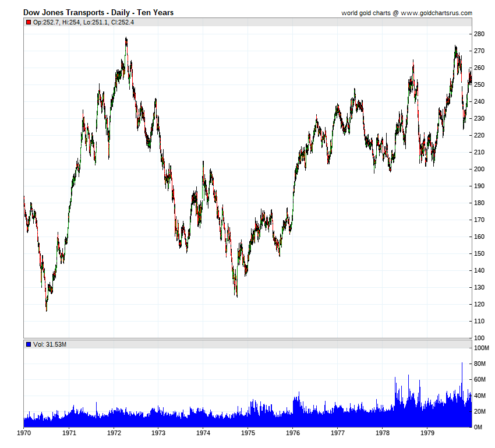Click the 180 price axis label
Viewport: 495px width, 448px height.
click(479, 203)
